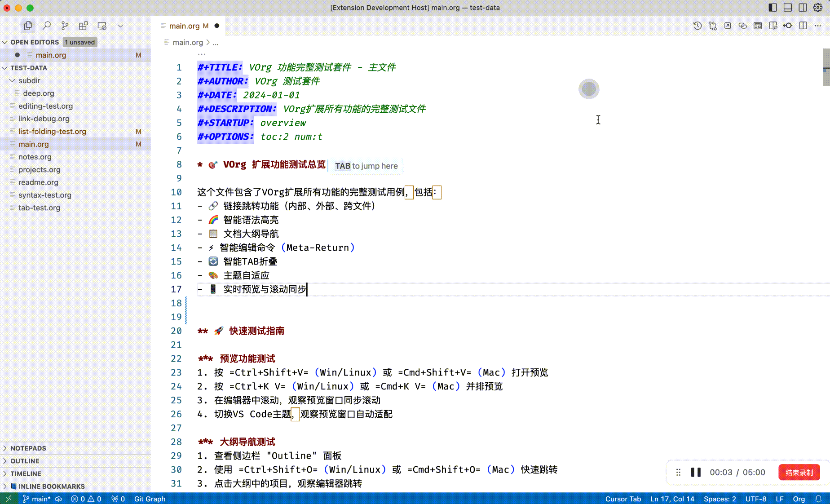Select main.org in TEST-DATA tree
Screen dimensions: 830x504
click(75, 144)
